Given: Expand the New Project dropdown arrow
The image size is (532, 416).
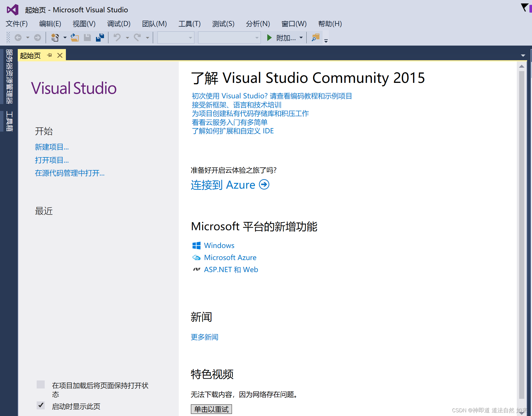Looking at the screenshot, I should point(65,38).
